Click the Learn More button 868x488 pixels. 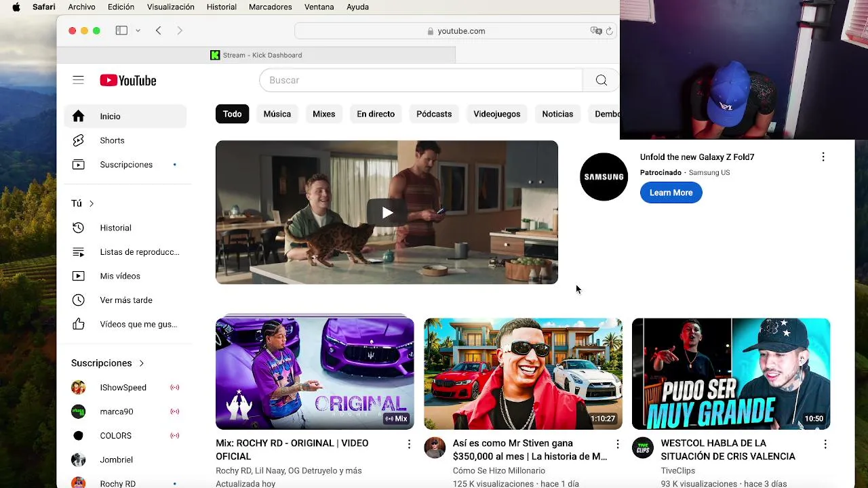pos(671,192)
